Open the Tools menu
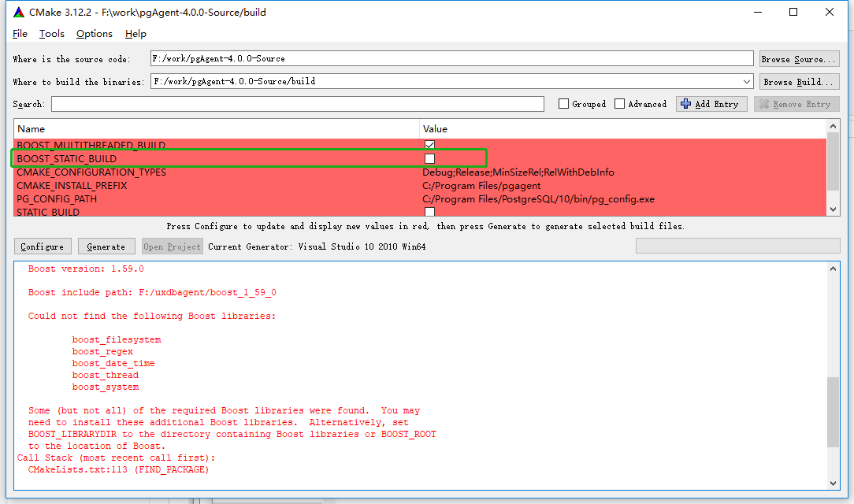Image resolution: width=854 pixels, height=504 pixels. point(52,34)
